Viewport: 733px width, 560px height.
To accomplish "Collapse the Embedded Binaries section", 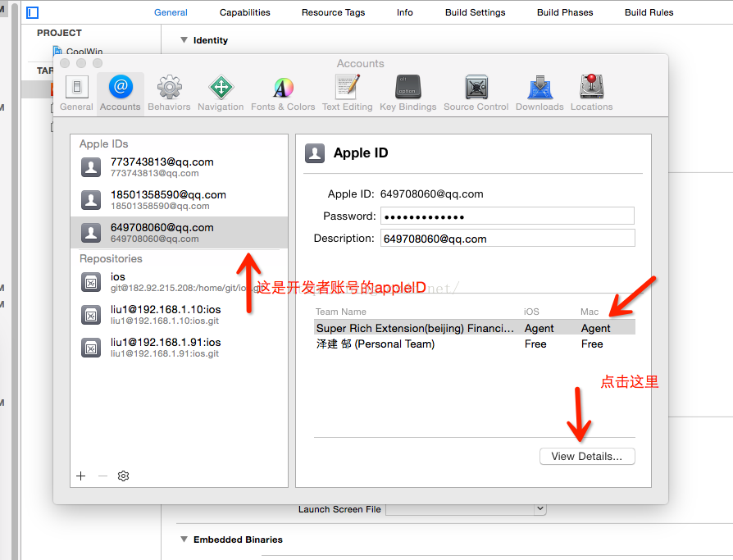I will point(184,540).
